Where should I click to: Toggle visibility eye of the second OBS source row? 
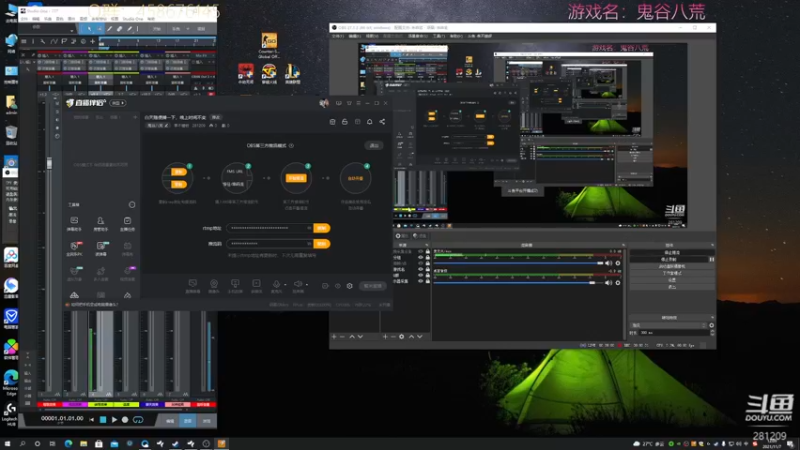click(x=421, y=258)
